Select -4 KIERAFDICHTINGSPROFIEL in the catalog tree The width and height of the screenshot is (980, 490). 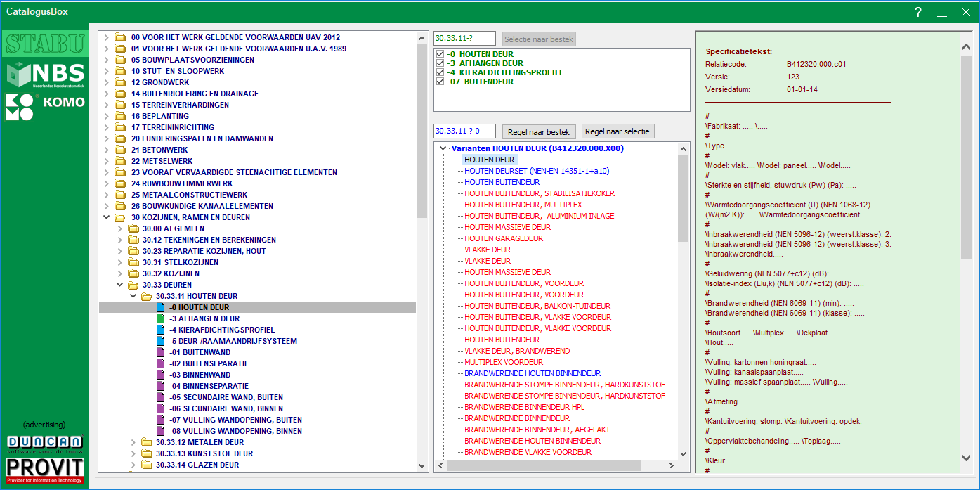pyautogui.click(x=222, y=330)
